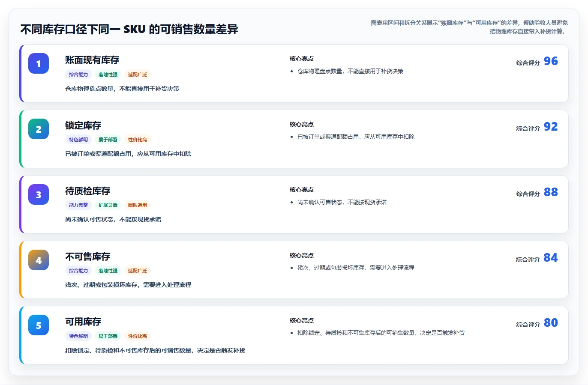
Task: Click the number 5 rank badge
Action: click(x=39, y=325)
